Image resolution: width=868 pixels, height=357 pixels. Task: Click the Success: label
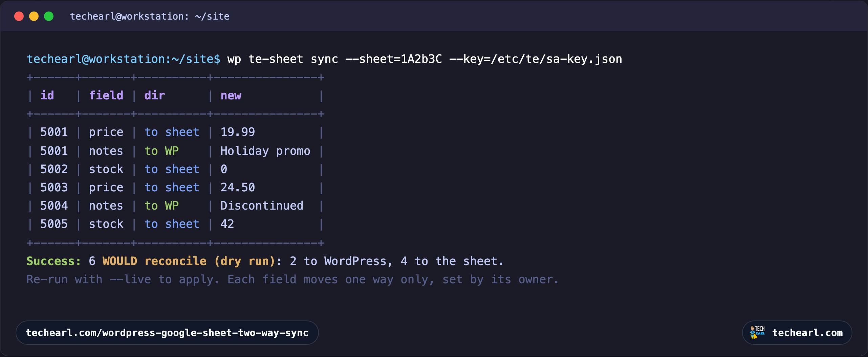tap(54, 261)
